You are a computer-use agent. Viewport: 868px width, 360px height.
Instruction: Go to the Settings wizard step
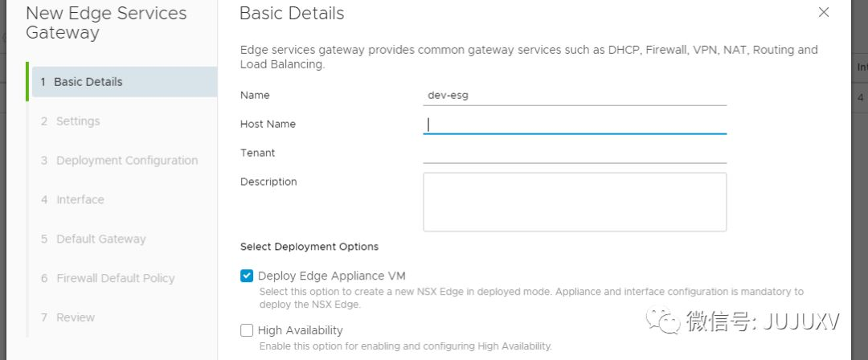coord(77,121)
